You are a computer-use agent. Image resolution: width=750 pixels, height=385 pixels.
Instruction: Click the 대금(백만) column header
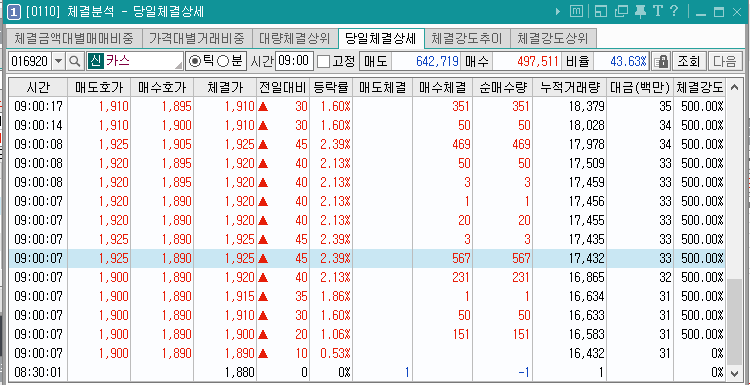[640, 87]
